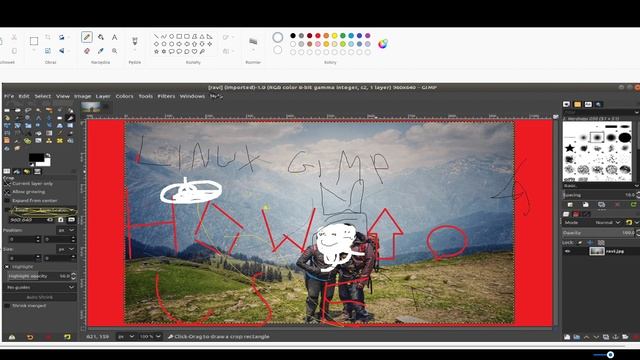Select the black star brush
Viewport: 640px width, 360px height.
[570, 148]
